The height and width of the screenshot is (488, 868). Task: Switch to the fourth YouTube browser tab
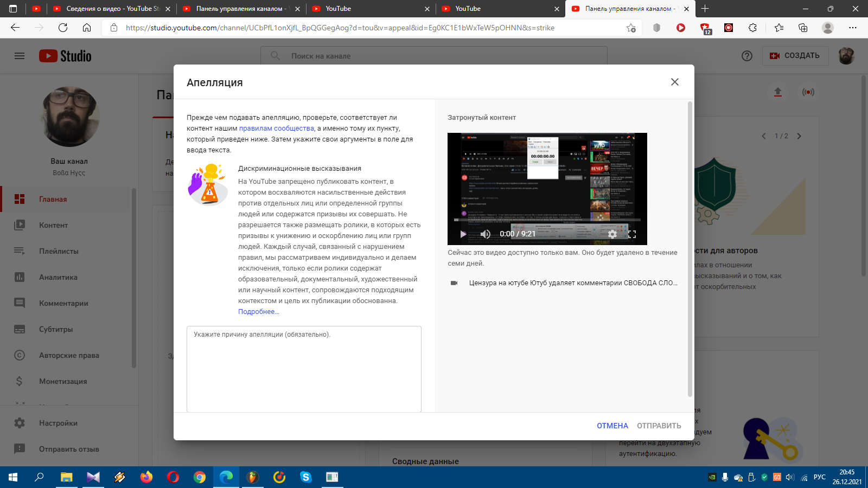coord(501,9)
